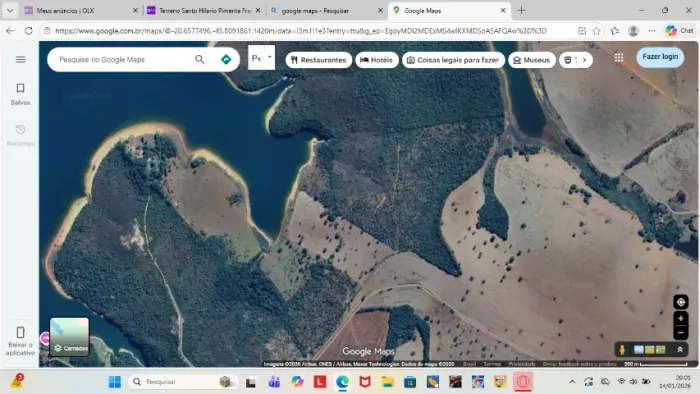Switch to google maps Pesquisar tab
This screenshot has height=394, width=700.
pyautogui.click(x=326, y=10)
